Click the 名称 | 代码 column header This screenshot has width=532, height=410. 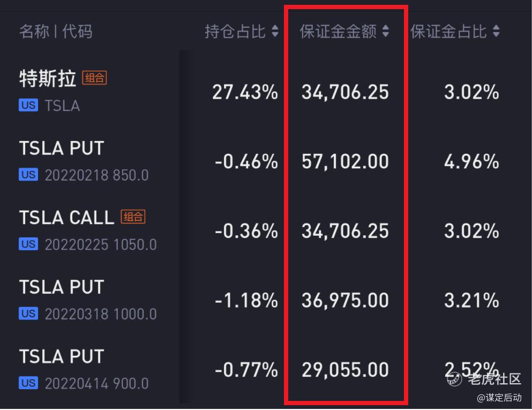[56, 32]
